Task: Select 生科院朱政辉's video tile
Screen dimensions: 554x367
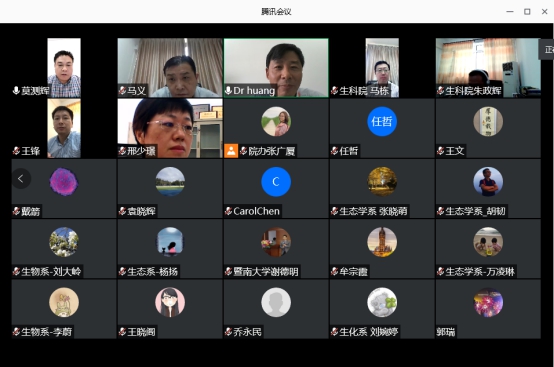Action: click(488, 68)
